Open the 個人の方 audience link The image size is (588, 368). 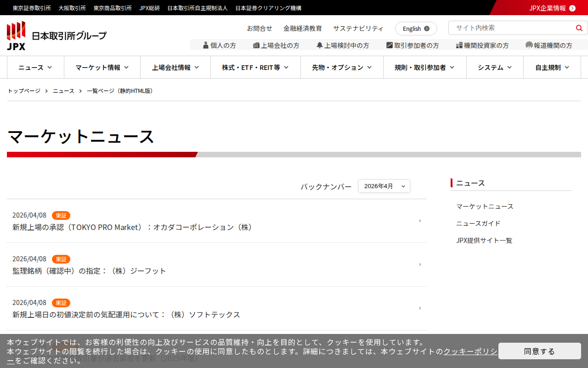point(220,45)
